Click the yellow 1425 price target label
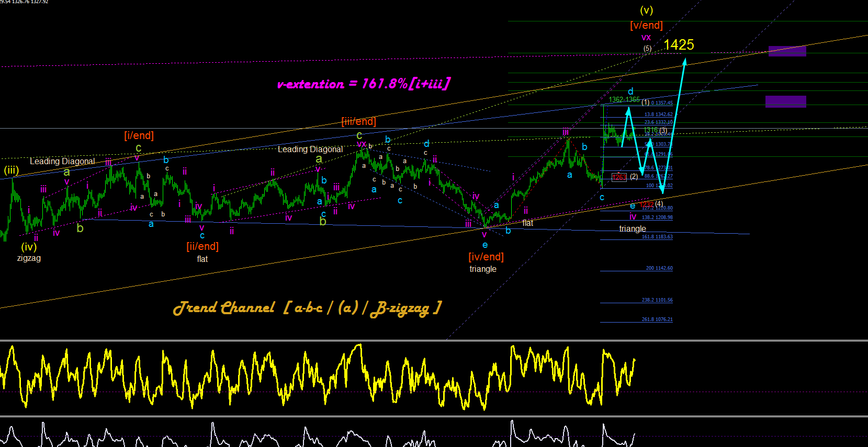Screen dimensions: 868x447 coord(679,45)
